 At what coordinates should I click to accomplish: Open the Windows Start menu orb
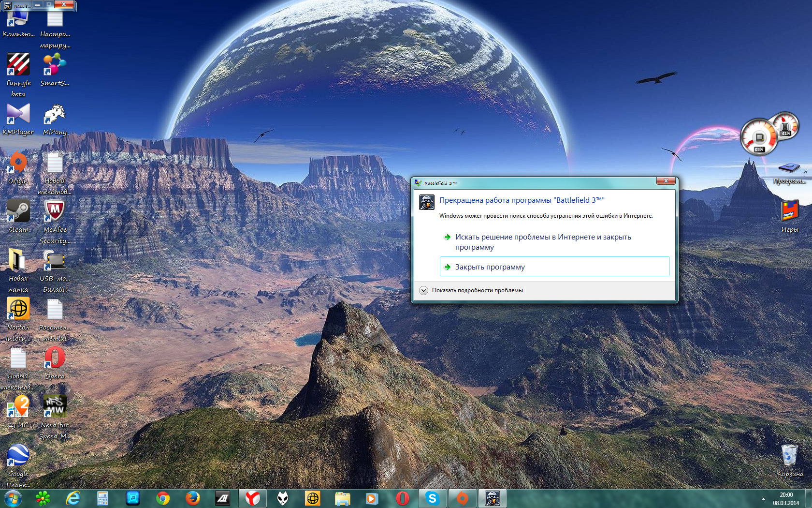[13, 498]
